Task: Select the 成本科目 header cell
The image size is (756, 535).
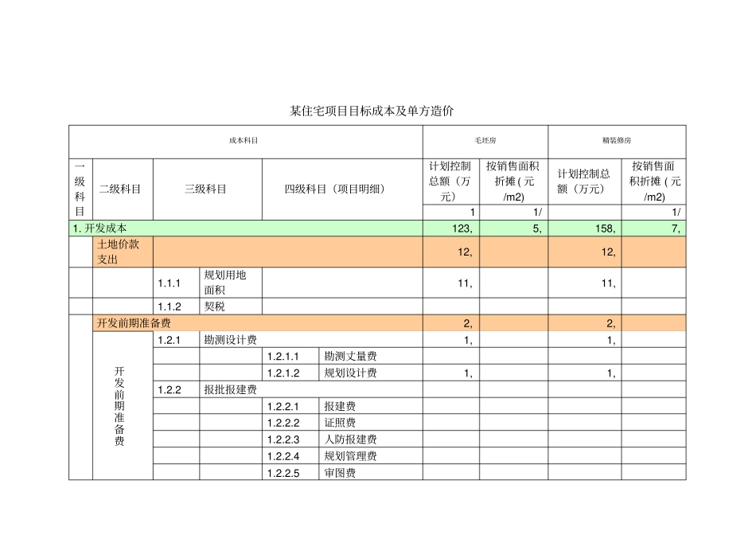Action: click(x=245, y=142)
